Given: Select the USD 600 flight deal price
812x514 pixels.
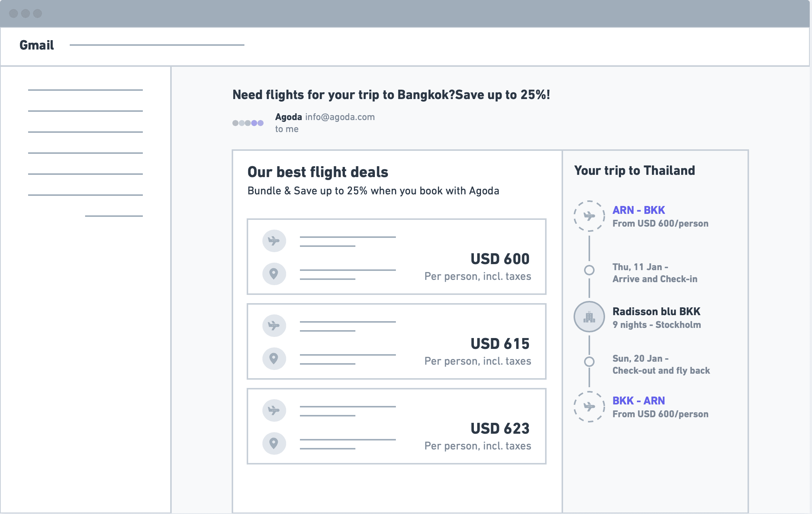Looking at the screenshot, I should [500, 259].
